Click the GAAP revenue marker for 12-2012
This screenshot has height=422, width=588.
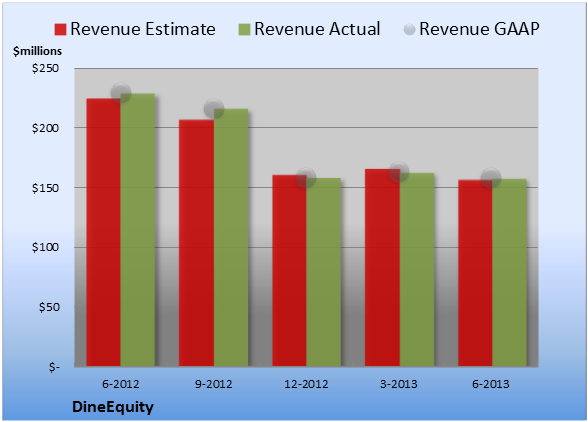click(x=306, y=177)
